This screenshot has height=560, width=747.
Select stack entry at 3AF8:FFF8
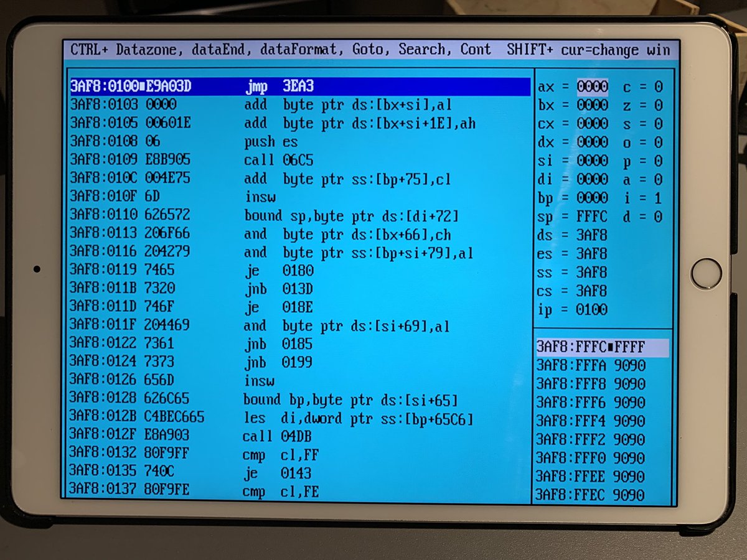coord(591,384)
